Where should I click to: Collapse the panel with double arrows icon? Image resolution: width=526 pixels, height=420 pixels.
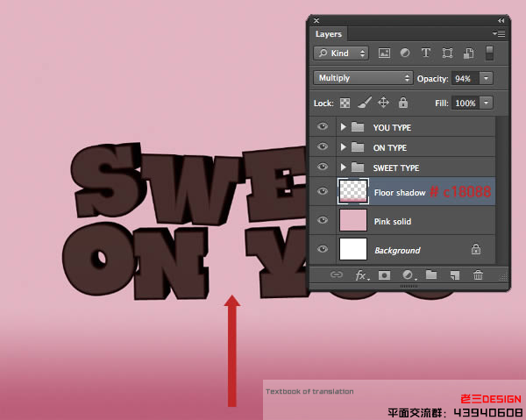501,21
